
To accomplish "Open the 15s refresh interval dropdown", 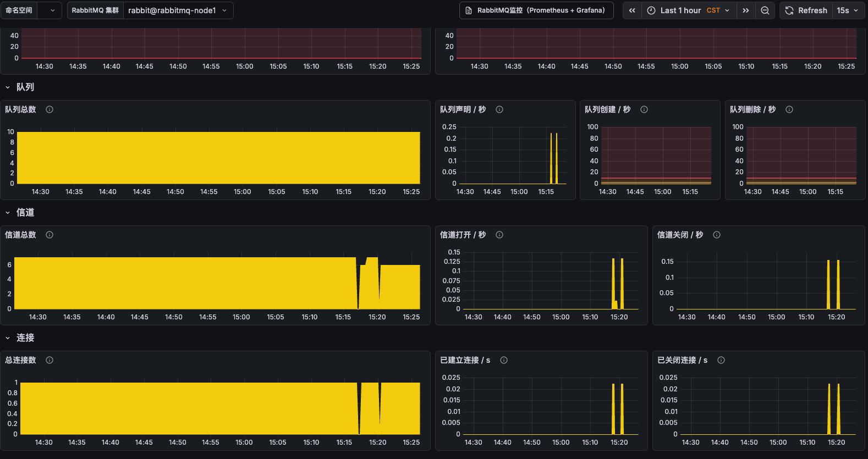I will coord(848,10).
